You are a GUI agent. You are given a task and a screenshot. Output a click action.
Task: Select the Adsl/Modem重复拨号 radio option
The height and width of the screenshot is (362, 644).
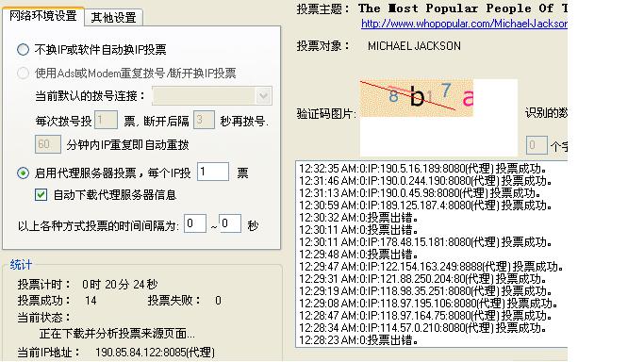coord(23,73)
